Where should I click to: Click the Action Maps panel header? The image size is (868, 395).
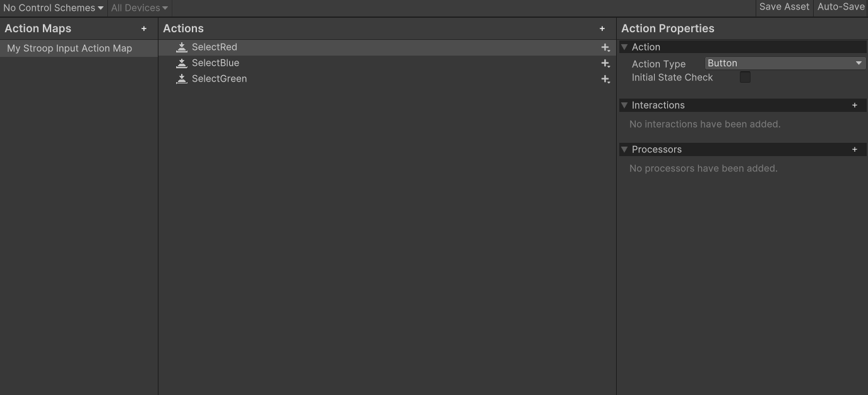tap(38, 28)
